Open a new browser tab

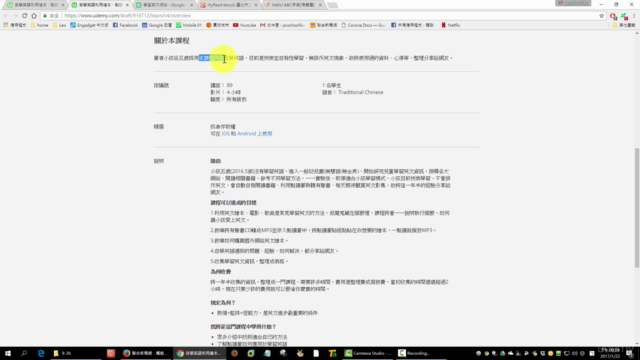coord(333,5)
